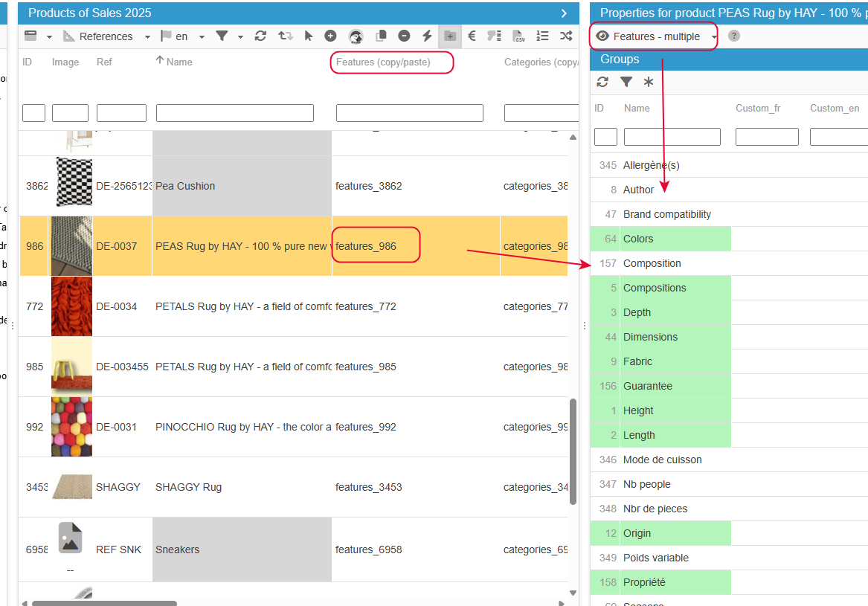868x606 pixels.
Task: Click the Ref column header
Action: 104,62
